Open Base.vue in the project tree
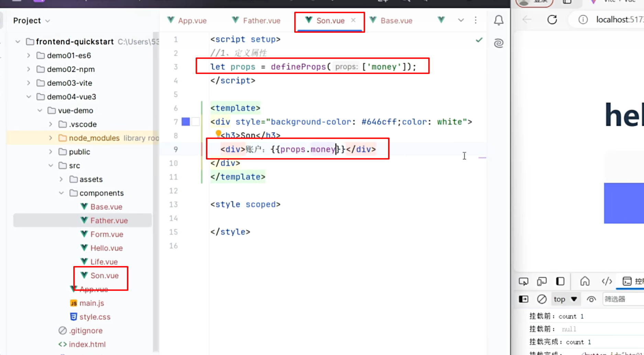This screenshot has width=644, height=355. coord(101,207)
